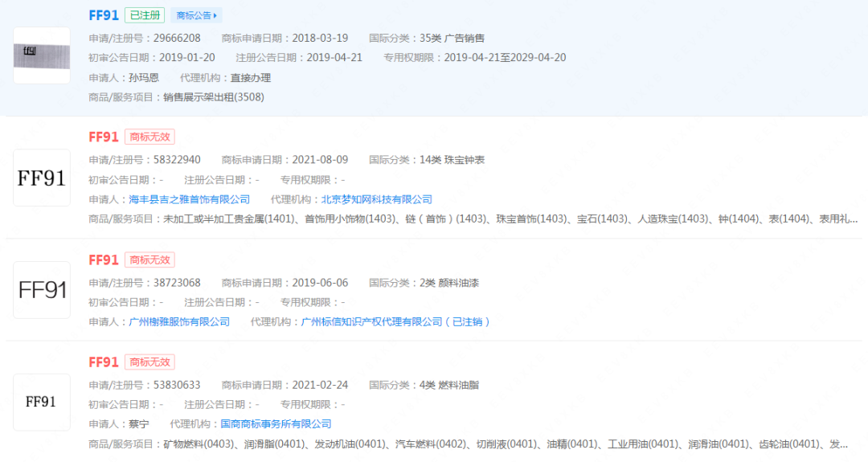Screen dimensions: 868x462
Task: Click applicant name 孙玛恩
Action: [x=144, y=78]
